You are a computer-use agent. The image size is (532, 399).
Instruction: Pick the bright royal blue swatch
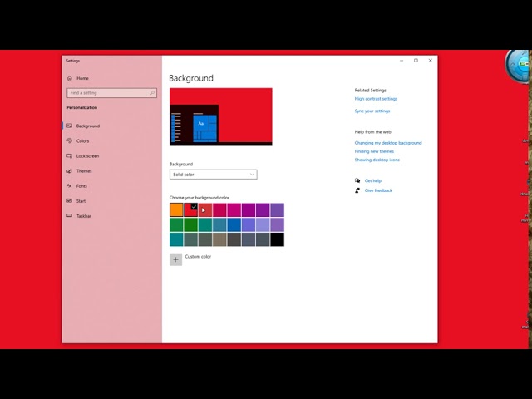[234, 224]
